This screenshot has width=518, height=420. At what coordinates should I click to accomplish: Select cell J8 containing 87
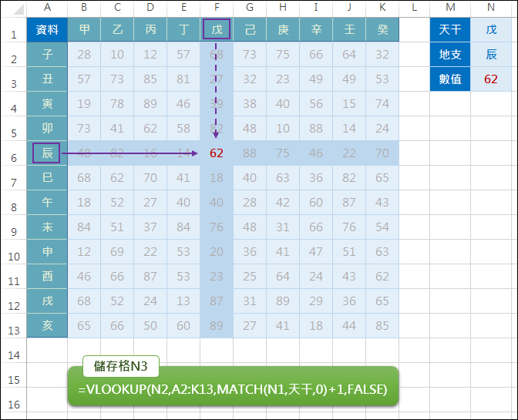(349, 203)
